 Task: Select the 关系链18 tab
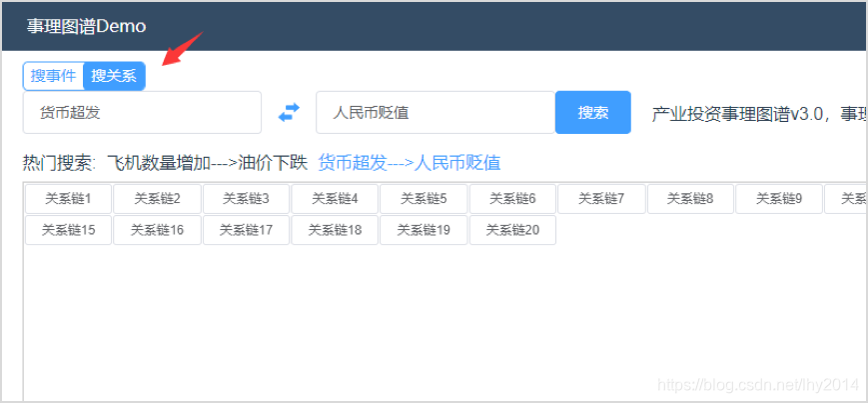click(x=335, y=230)
